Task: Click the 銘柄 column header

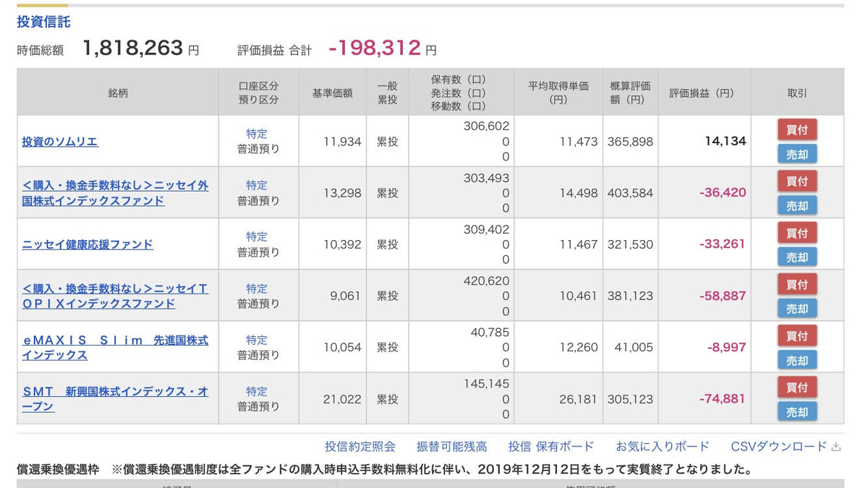Action: 118,93
